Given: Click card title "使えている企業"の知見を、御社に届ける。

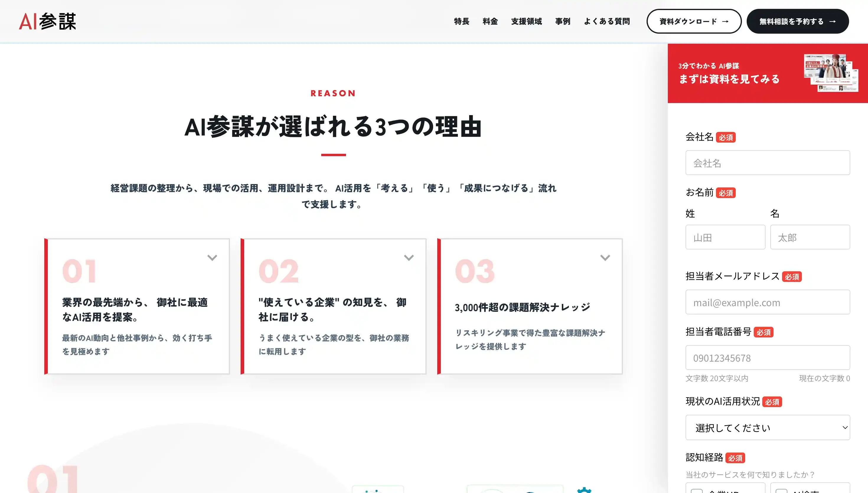Looking at the screenshot, I should pos(332,309).
